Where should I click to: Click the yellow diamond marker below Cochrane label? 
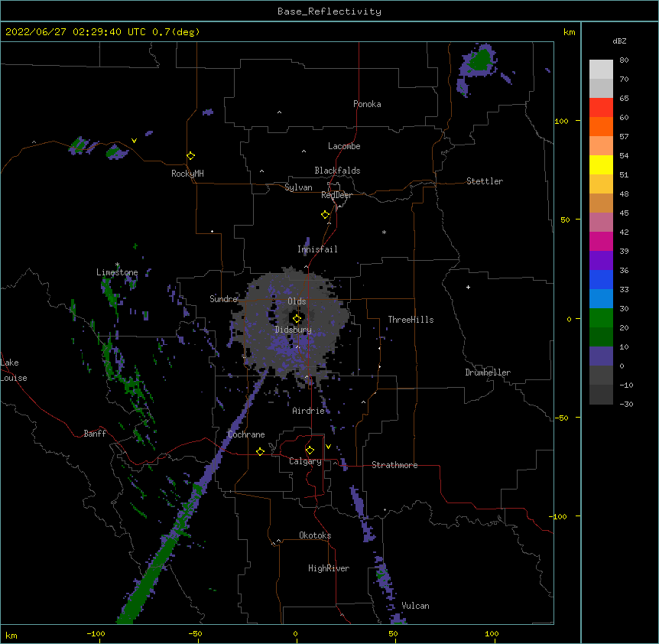click(260, 451)
